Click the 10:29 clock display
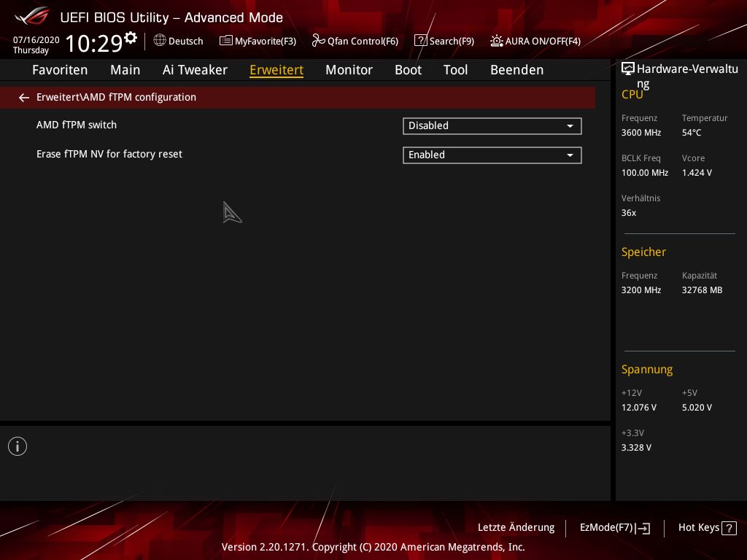This screenshot has height=560, width=747. tap(94, 44)
